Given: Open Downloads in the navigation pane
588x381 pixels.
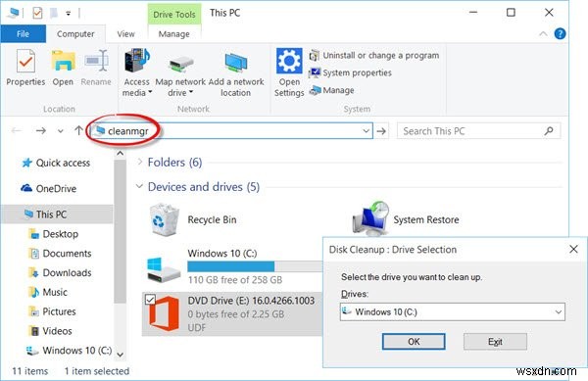Looking at the screenshot, I should tap(60, 272).
